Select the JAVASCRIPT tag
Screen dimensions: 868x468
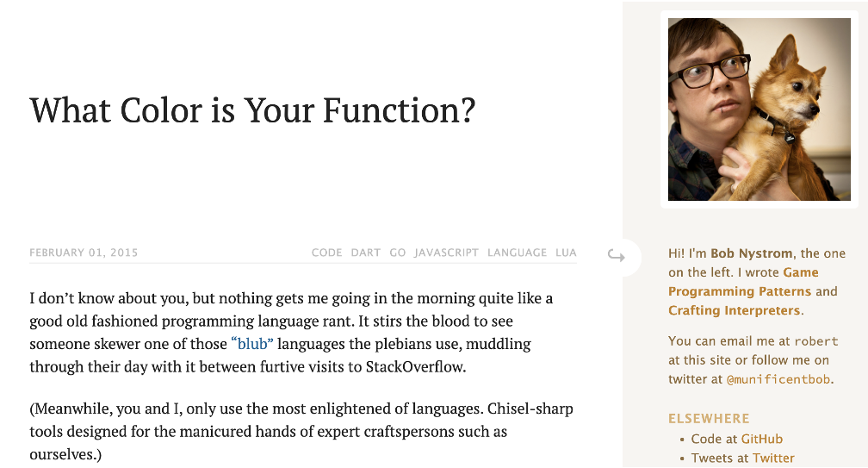click(446, 253)
